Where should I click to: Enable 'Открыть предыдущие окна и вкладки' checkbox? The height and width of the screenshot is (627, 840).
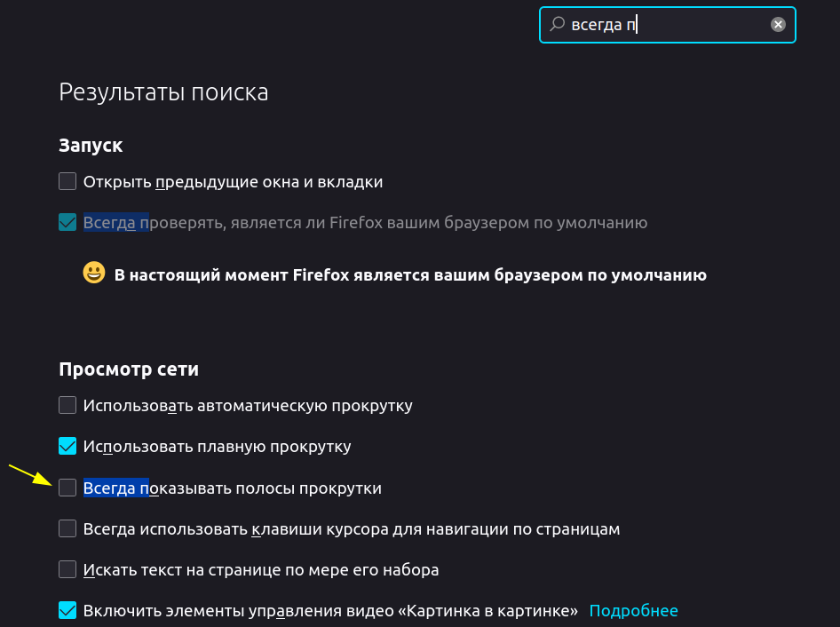click(x=67, y=182)
